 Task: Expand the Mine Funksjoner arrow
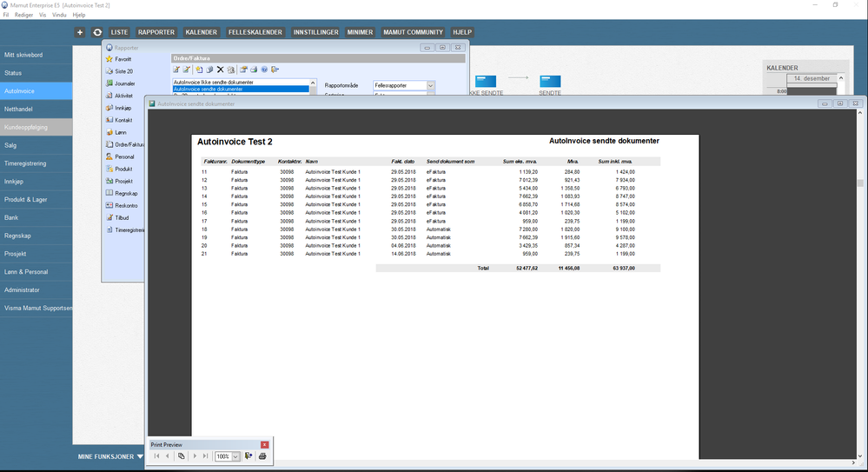coord(140,455)
